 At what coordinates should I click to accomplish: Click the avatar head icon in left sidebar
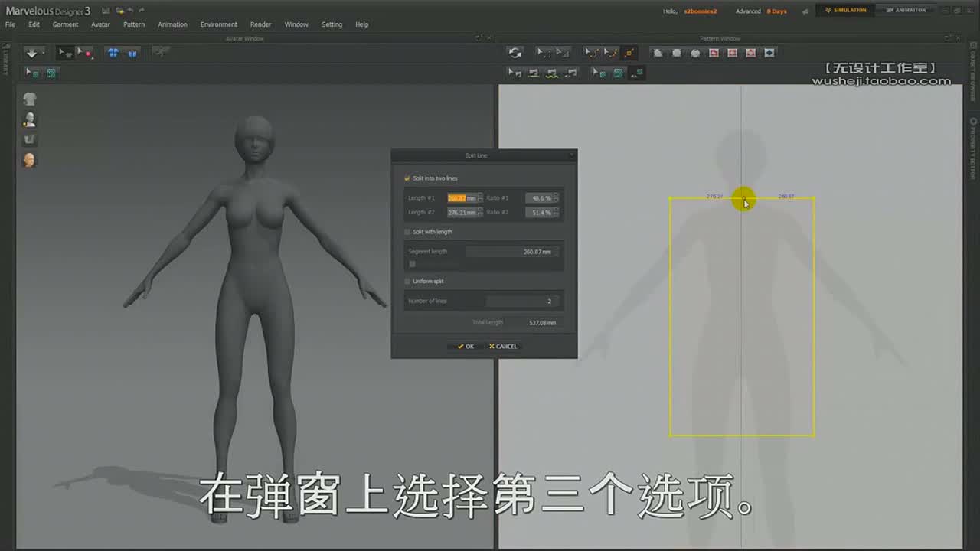point(30,99)
